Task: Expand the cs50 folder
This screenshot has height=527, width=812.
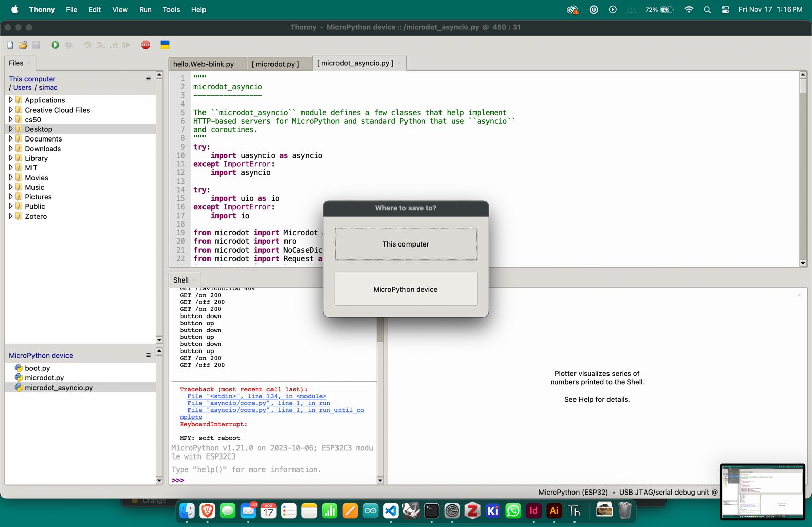Action: pyautogui.click(x=11, y=120)
